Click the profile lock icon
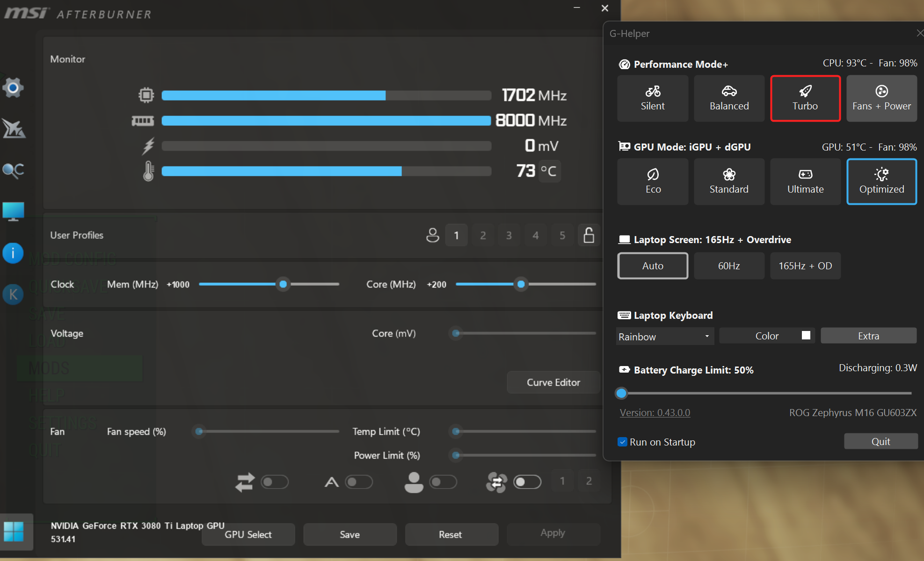Screen dimensions: 924x561 pyautogui.click(x=589, y=235)
